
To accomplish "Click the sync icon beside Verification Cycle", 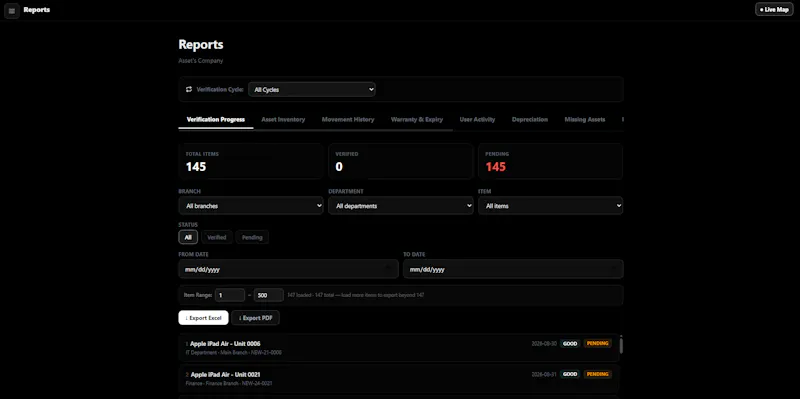I will pyautogui.click(x=189, y=89).
